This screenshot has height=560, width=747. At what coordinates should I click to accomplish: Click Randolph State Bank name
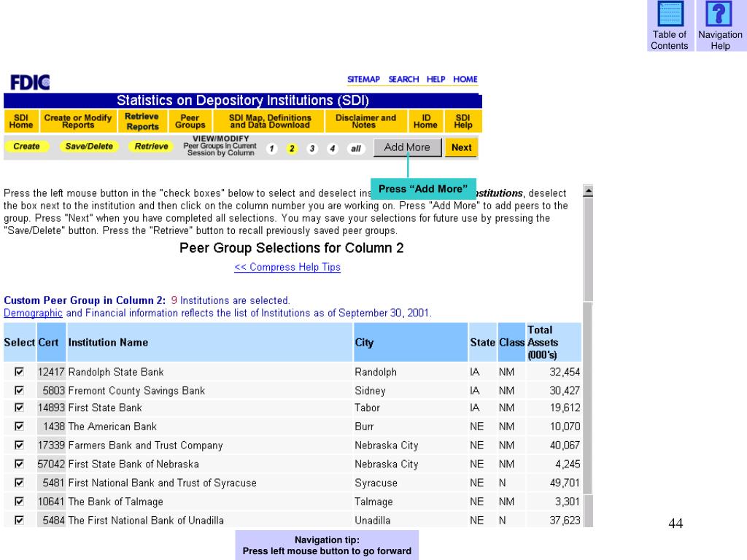pyautogui.click(x=116, y=372)
